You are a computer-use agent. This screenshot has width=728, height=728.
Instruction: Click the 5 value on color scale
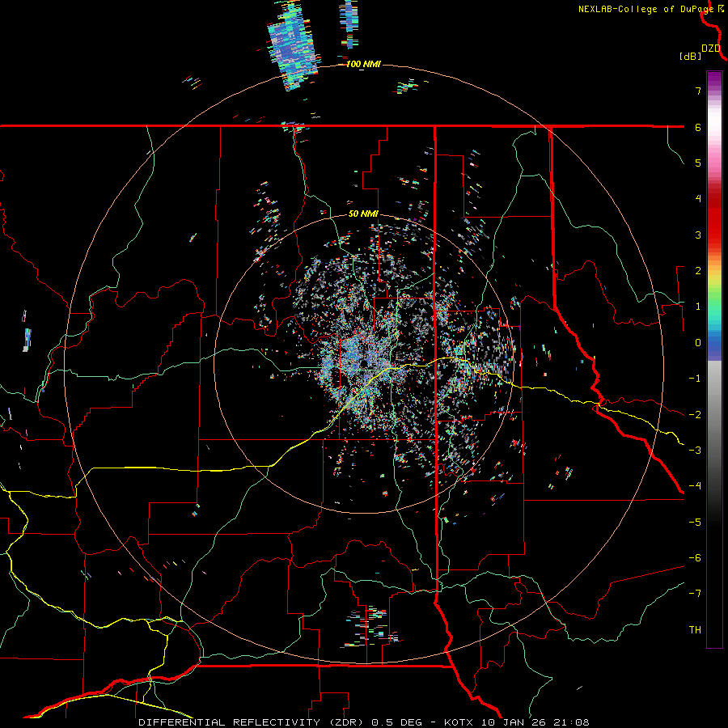tap(698, 163)
